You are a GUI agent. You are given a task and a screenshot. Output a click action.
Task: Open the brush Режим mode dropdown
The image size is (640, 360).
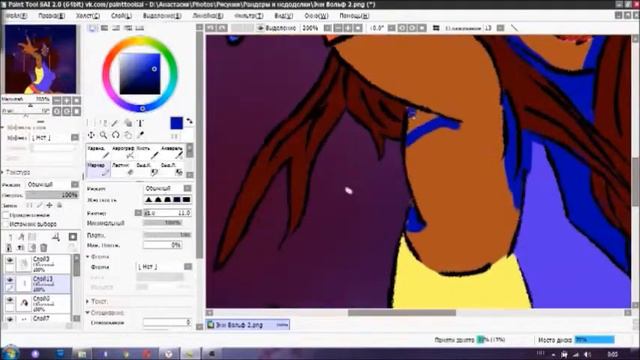pyautogui.click(x=167, y=189)
